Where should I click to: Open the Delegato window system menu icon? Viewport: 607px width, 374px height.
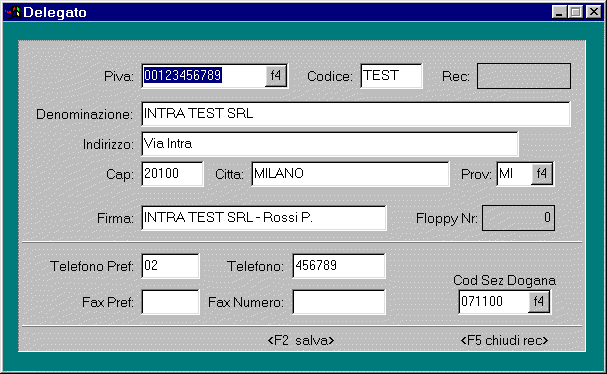[12, 12]
